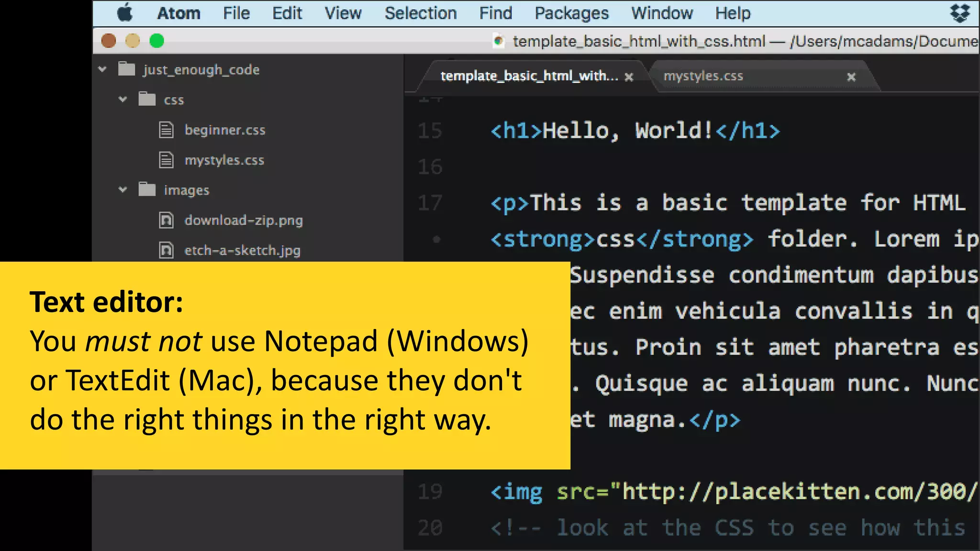Open the Edit menu
Viewport: 980px width, 551px height.
287,13
